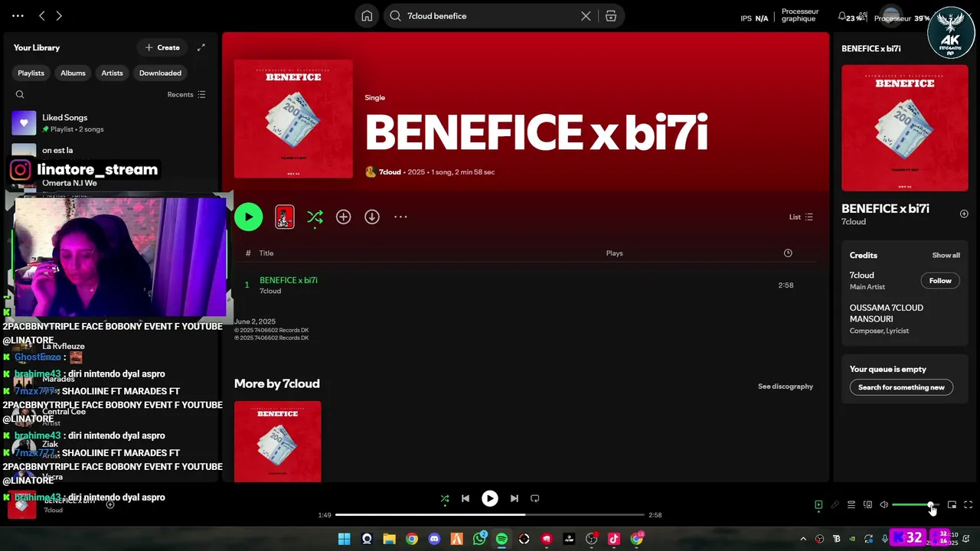
Task: Create a new playlist with Create button
Action: pyautogui.click(x=162, y=47)
